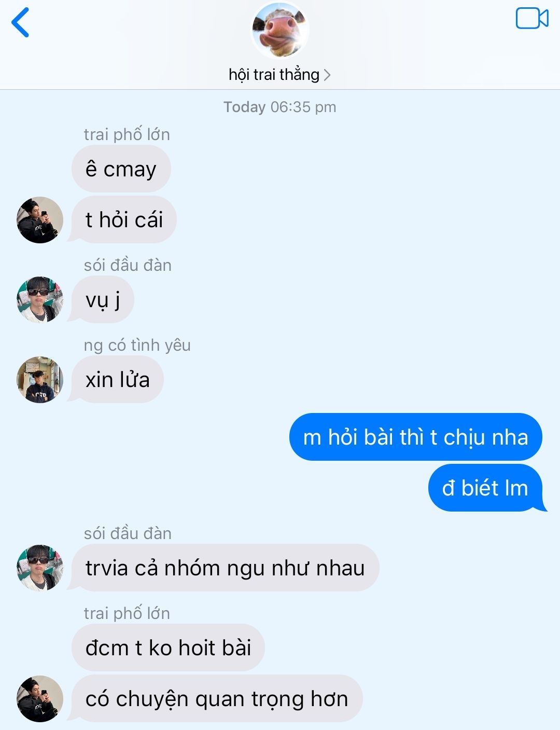
Task: Select 'trvia cả nhóm ngu như nhau' bubble
Action: (225, 568)
